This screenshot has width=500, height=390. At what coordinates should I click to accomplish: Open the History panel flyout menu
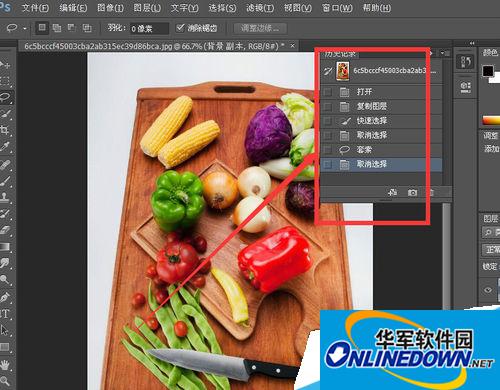444,53
